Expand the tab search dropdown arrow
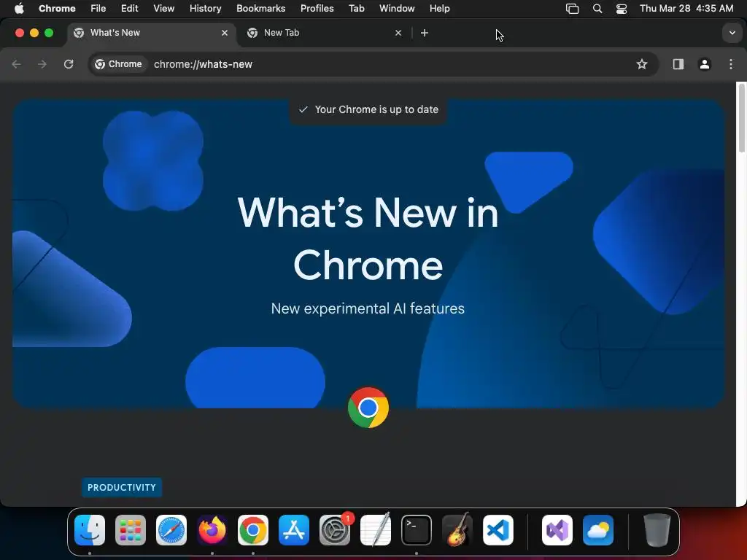 click(x=732, y=33)
